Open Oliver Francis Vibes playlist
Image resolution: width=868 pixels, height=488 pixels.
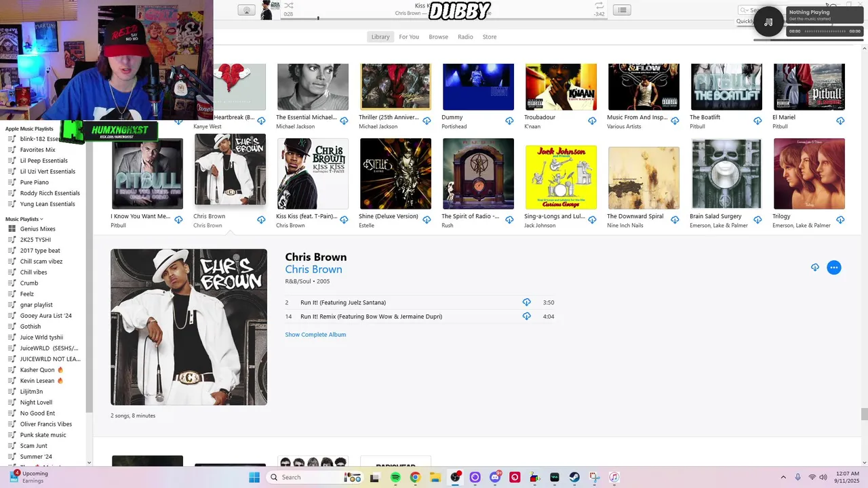pos(45,424)
